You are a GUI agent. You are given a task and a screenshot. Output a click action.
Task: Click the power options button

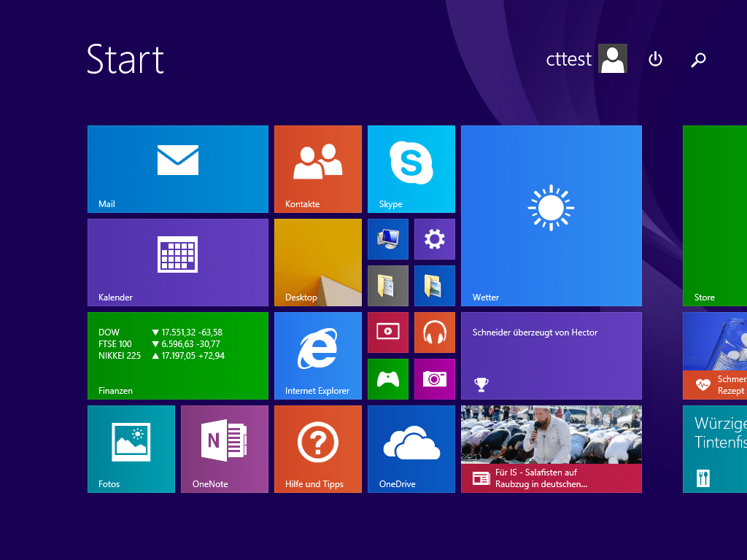655,59
